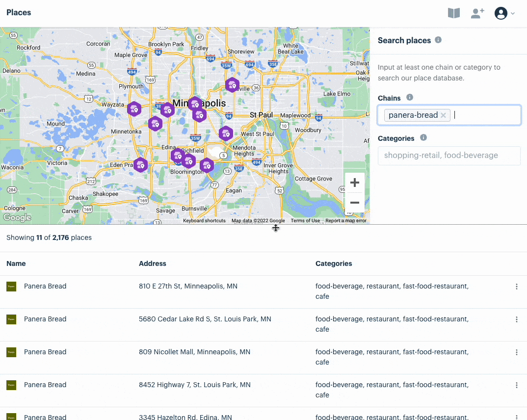Open actions menu for 8452 Highway 7 row
527x420 pixels.
(x=517, y=385)
